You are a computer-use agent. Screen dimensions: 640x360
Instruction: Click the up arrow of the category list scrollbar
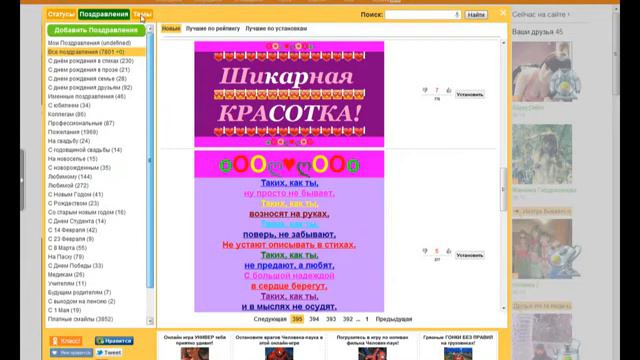(x=150, y=29)
